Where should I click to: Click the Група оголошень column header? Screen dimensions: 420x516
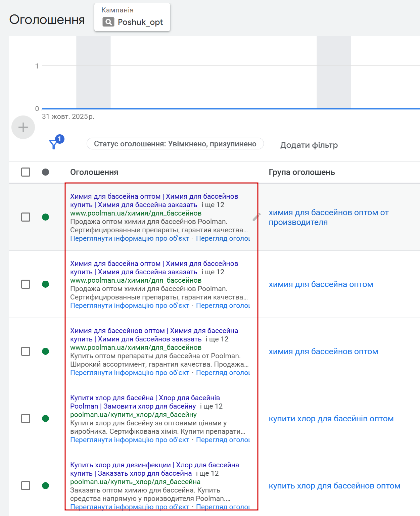click(301, 172)
